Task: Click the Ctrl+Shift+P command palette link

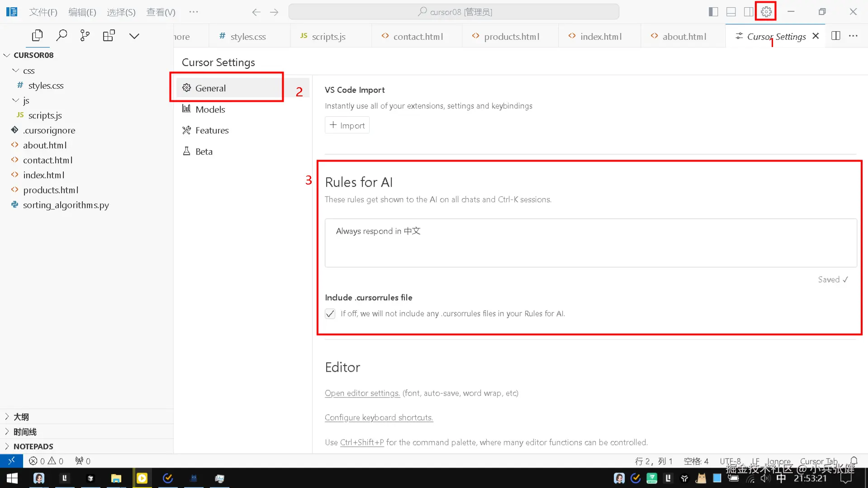Action: (362, 442)
